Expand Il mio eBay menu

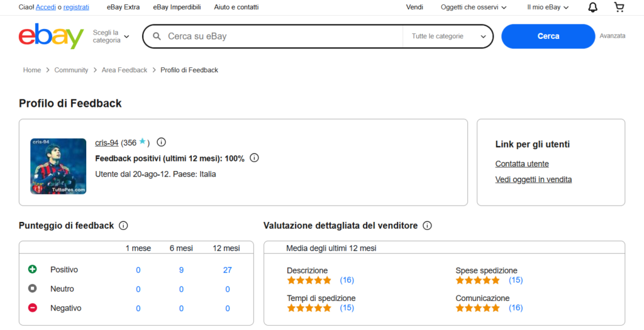pyautogui.click(x=547, y=8)
